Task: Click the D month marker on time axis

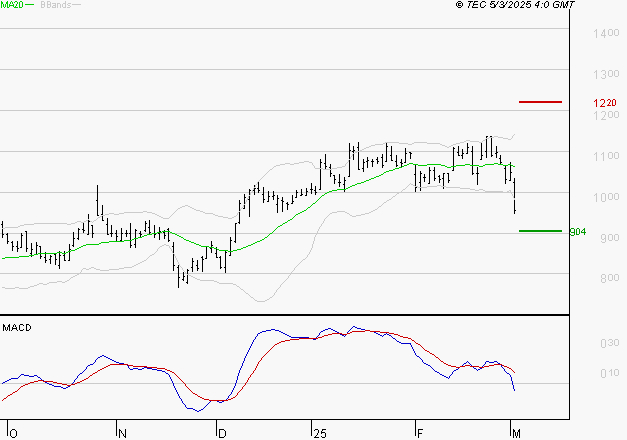Action: tap(222, 434)
